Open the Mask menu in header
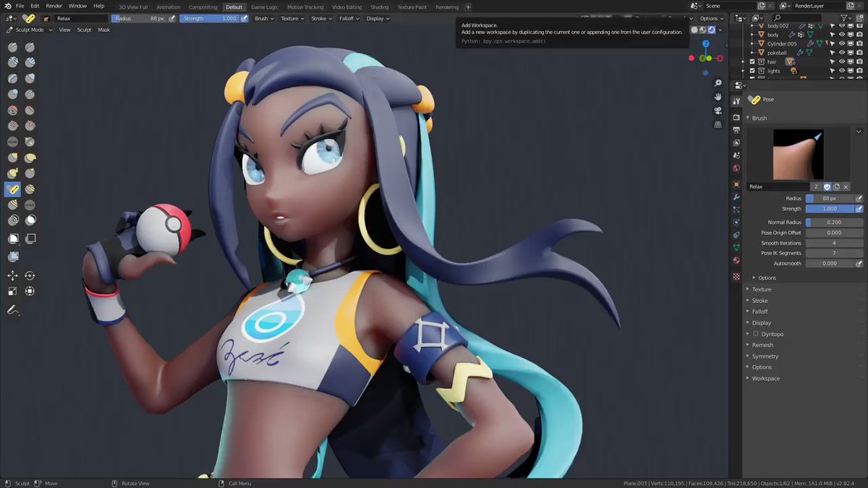Image resolution: width=868 pixels, height=488 pixels. [104, 30]
